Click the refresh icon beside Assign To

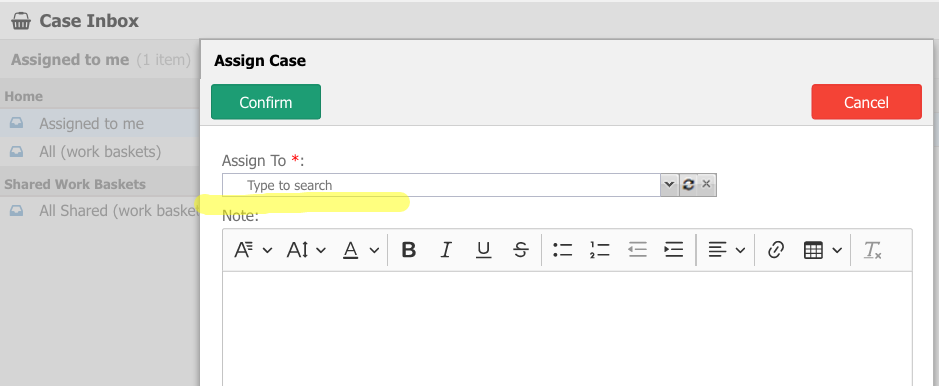pyautogui.click(x=688, y=185)
